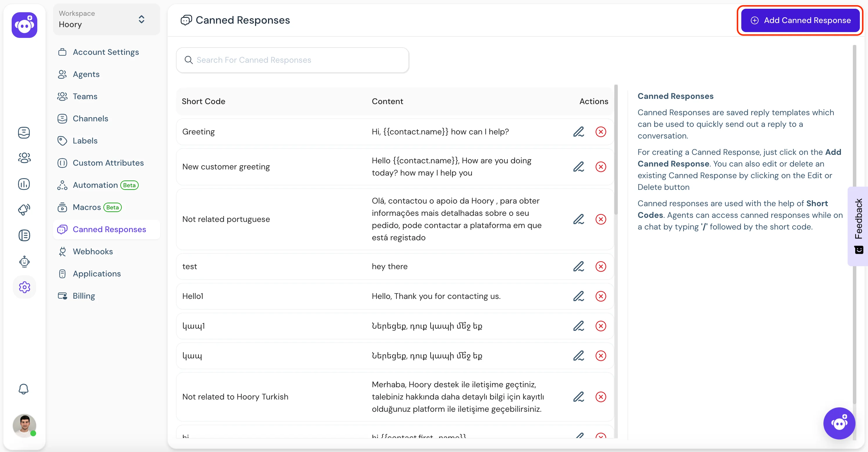Screen dimensions: 868x452
Task: Click the delete icon for test response
Action: [601, 266]
